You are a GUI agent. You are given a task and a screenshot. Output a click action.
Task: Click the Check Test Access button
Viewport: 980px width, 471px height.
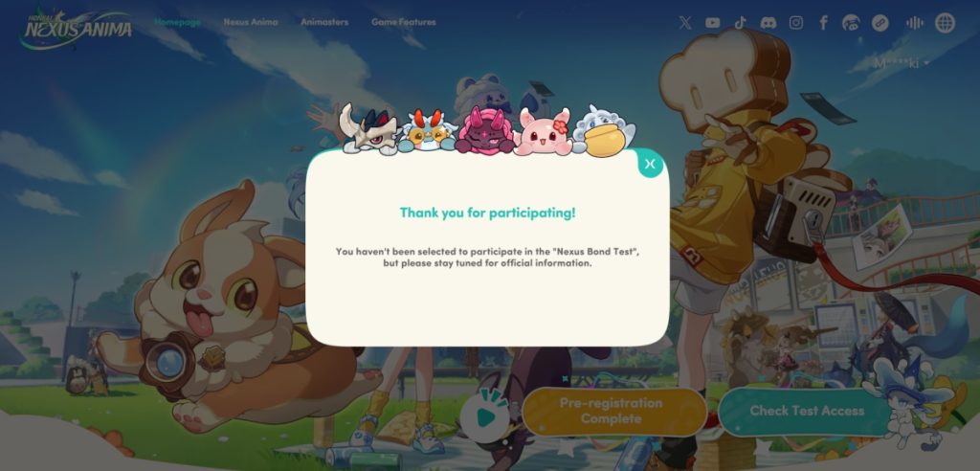[807, 411]
